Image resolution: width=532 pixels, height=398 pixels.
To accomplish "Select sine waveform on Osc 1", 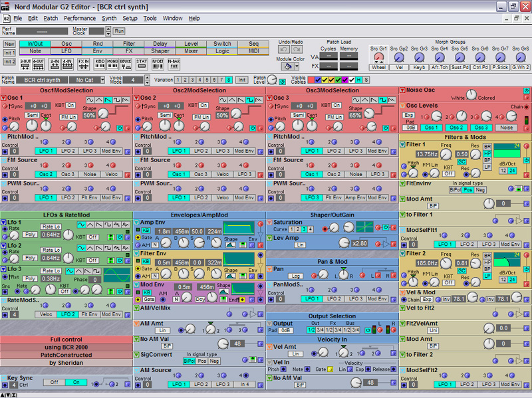I will coord(90,100).
